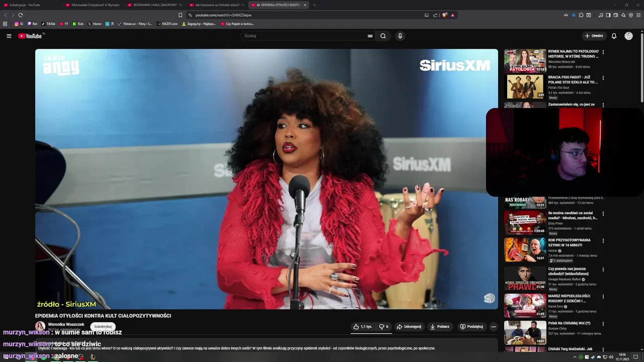Bookmark this page with the bookmark icon
The height and width of the screenshot is (362, 644).
[x=180, y=15]
